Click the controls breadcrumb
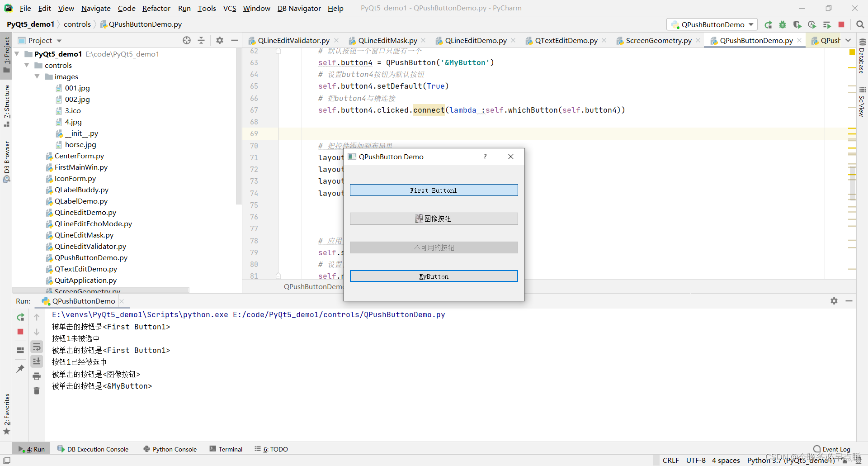The width and height of the screenshot is (868, 466). (x=77, y=24)
